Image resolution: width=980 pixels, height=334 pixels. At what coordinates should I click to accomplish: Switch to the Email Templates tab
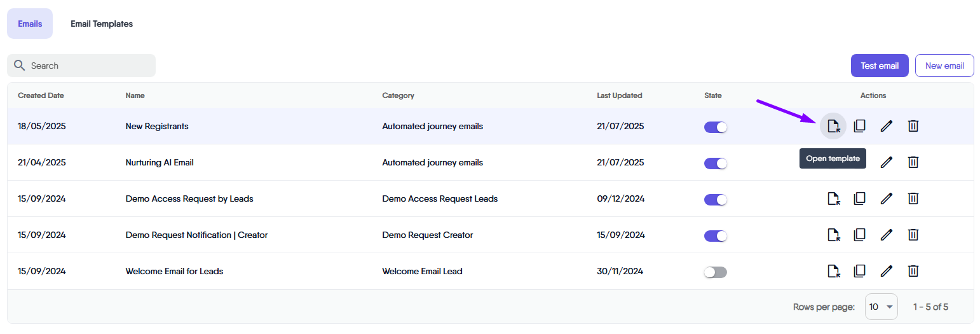[102, 24]
